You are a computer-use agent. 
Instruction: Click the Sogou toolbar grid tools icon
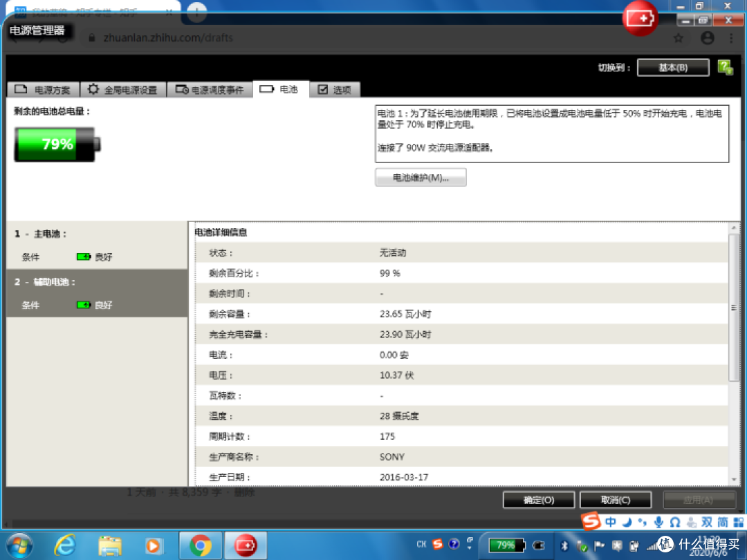[739, 522]
